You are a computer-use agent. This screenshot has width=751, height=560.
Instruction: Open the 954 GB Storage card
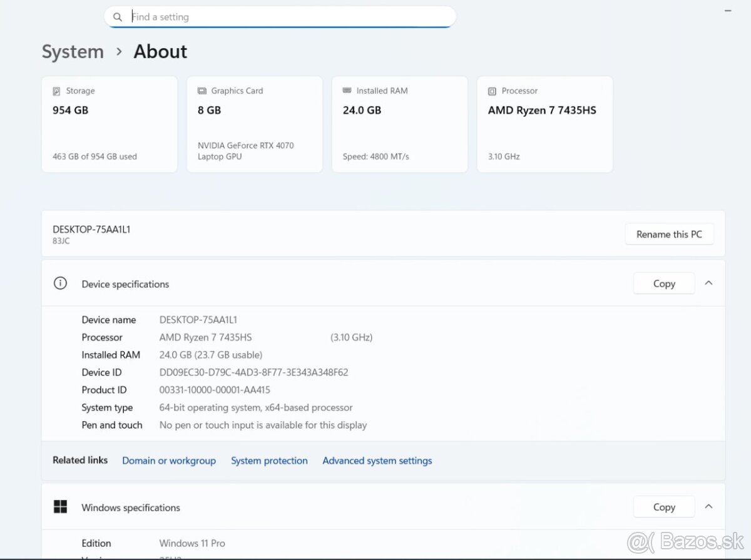(110, 125)
